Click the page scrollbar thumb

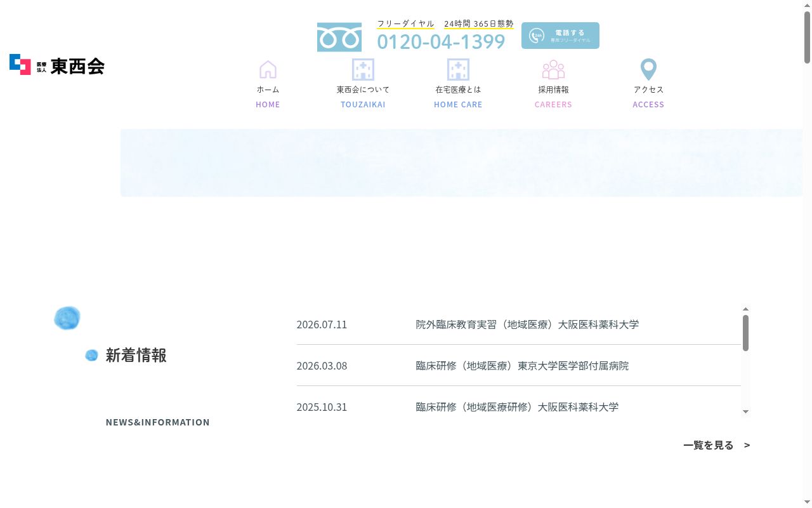click(x=807, y=37)
